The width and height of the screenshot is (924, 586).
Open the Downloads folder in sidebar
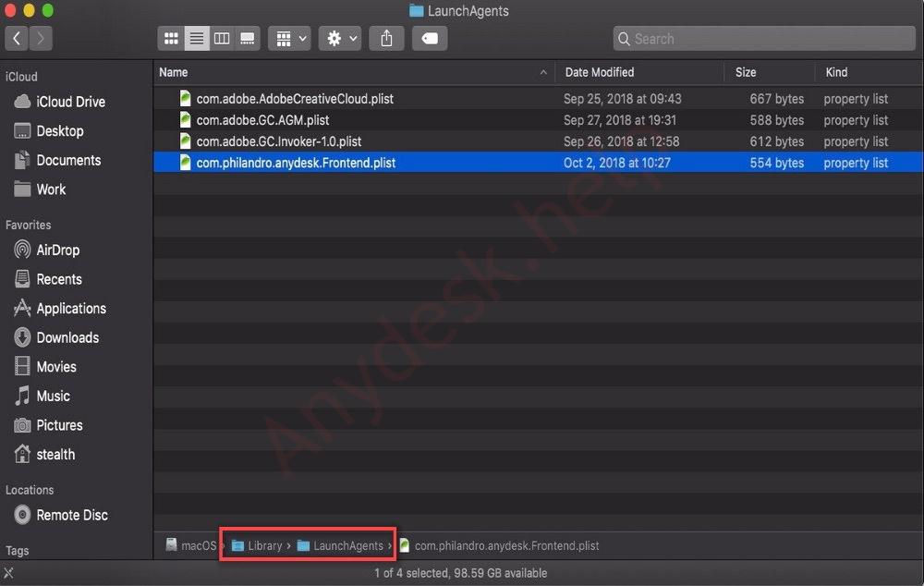click(x=67, y=337)
